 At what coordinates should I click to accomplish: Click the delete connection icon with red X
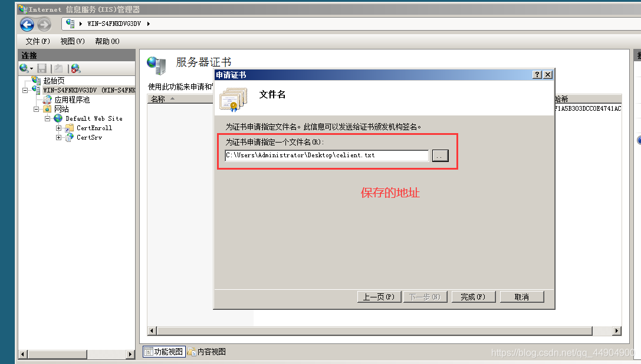[75, 68]
